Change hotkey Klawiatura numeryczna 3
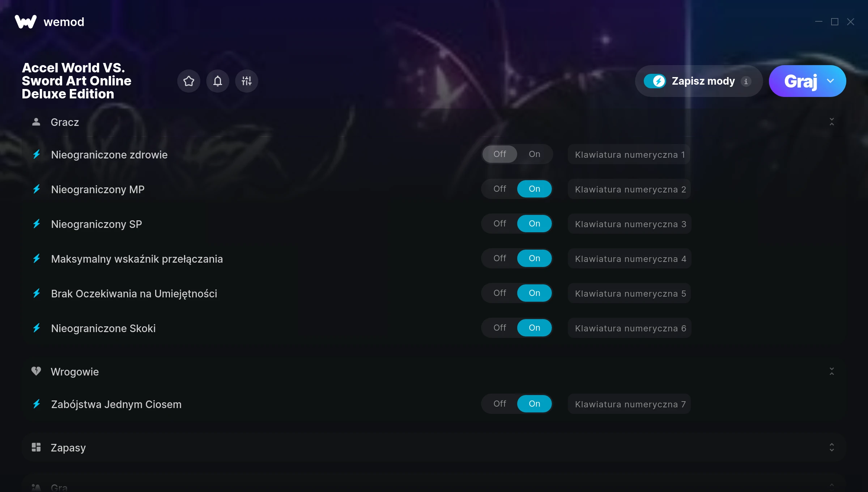The width and height of the screenshot is (868, 492). [x=630, y=224]
